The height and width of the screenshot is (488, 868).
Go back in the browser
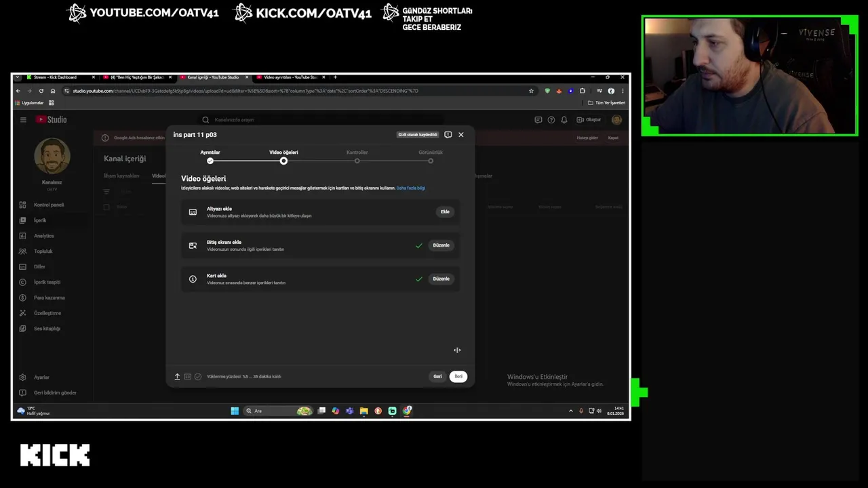click(x=18, y=91)
